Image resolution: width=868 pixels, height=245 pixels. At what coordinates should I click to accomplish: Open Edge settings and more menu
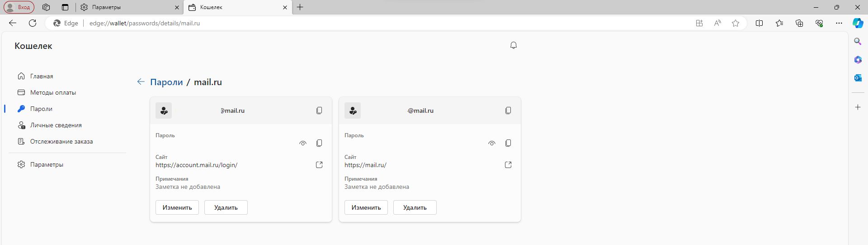tap(839, 23)
